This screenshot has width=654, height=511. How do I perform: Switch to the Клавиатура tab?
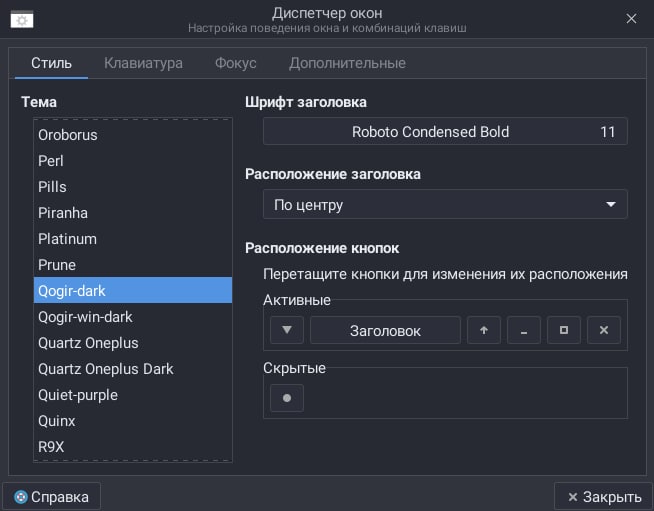coord(143,63)
